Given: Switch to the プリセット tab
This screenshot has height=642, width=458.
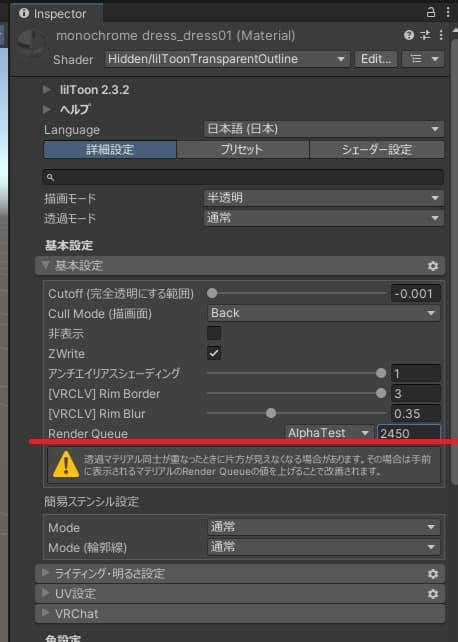Looking at the screenshot, I should pos(243,149).
